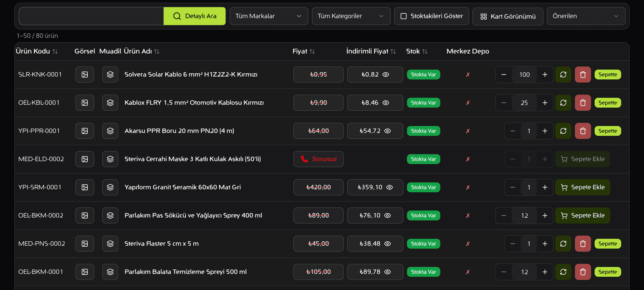Delete Solvera Solar Kablo from cart
This screenshot has width=644, height=290.
(583, 74)
